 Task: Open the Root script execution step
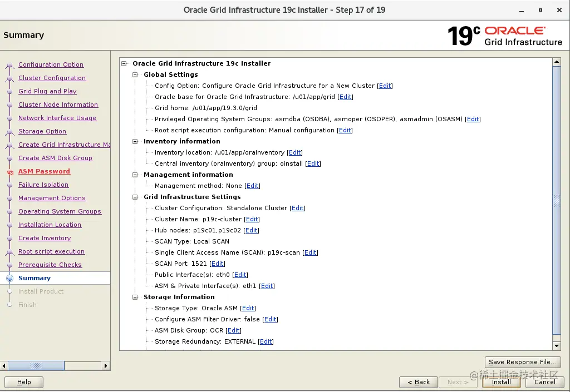tap(52, 251)
